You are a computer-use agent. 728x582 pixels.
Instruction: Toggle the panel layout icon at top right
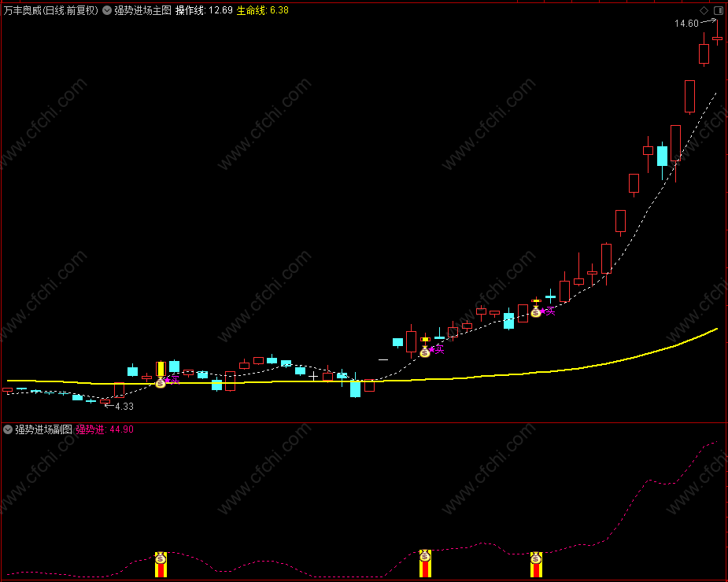(719, 10)
